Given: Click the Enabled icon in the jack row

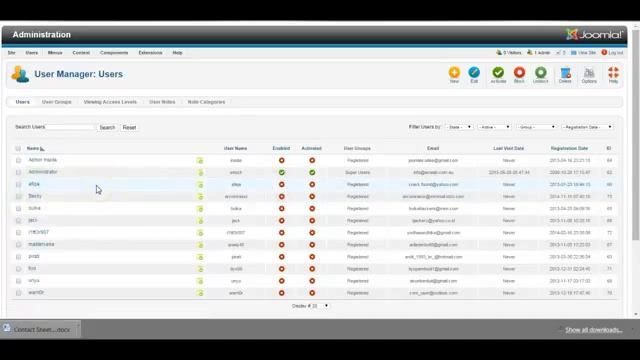Looking at the screenshot, I should click(x=282, y=221).
